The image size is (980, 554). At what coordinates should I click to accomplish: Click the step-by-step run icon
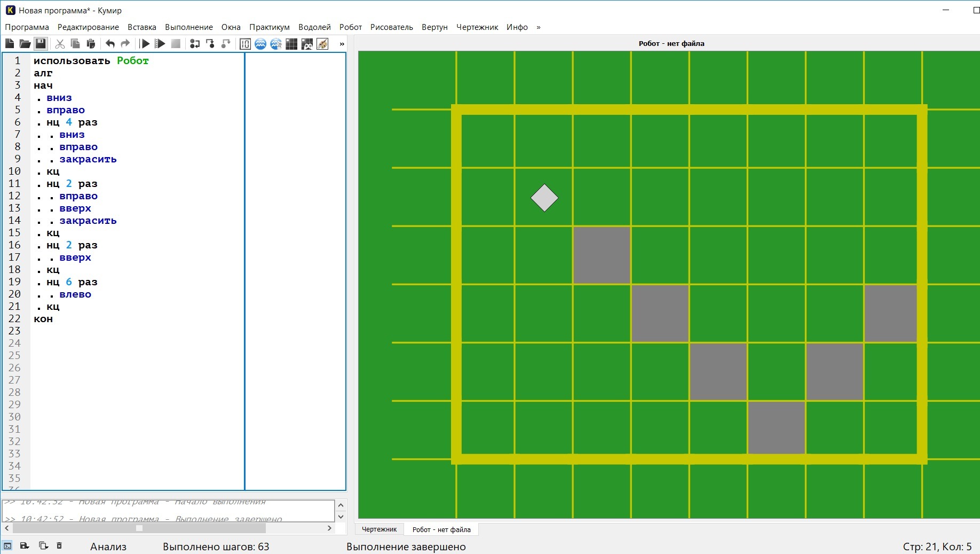pyautogui.click(x=160, y=44)
